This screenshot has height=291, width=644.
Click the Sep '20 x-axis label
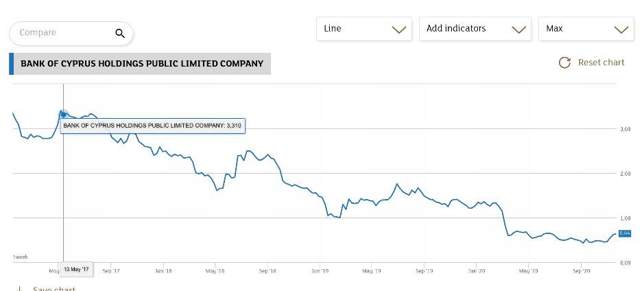(x=581, y=271)
